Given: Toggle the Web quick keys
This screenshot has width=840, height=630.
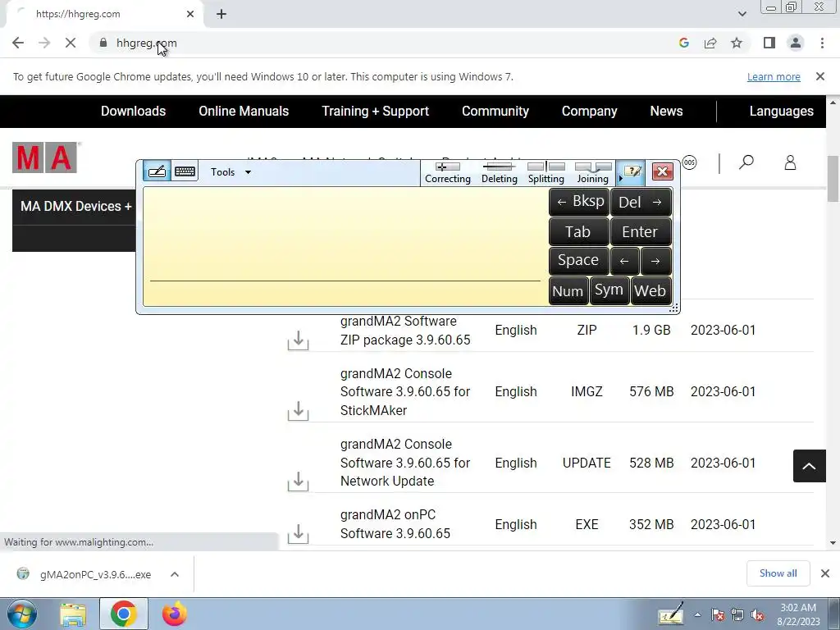Looking at the screenshot, I should coord(651,291).
